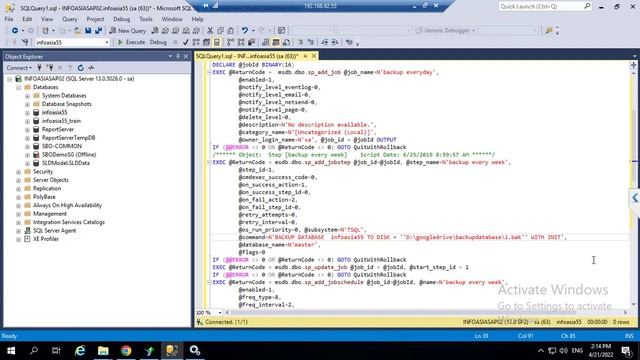Select the SBODemoSG (Offline) database
640x360 pixels.
[x=69, y=155]
